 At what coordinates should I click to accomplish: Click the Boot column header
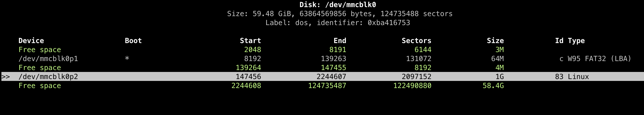click(133, 41)
